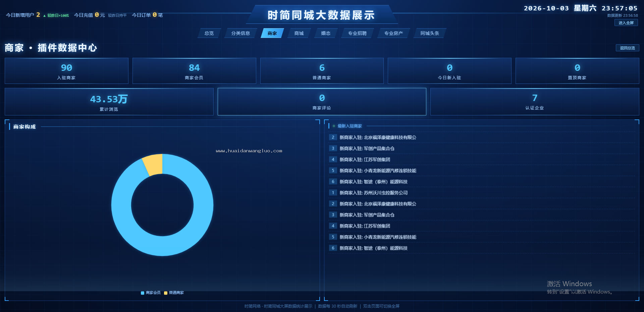The image size is (644, 312).
Task: Click the 累计浏览 43.53万 card
Action: [109, 102]
